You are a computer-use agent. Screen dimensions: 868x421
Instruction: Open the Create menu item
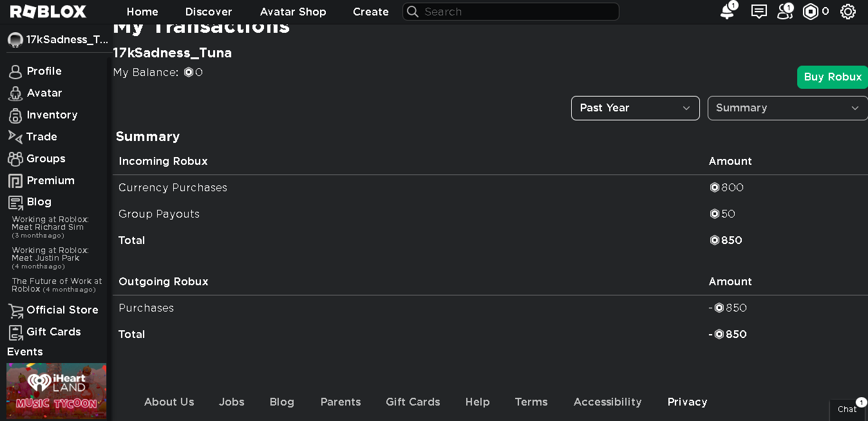(x=371, y=12)
